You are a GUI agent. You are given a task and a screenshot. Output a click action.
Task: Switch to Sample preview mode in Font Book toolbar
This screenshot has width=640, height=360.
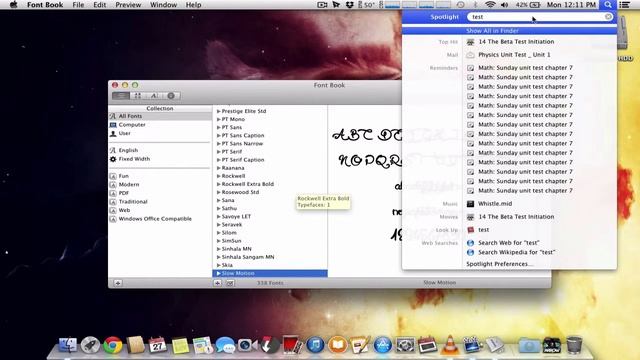121,96
